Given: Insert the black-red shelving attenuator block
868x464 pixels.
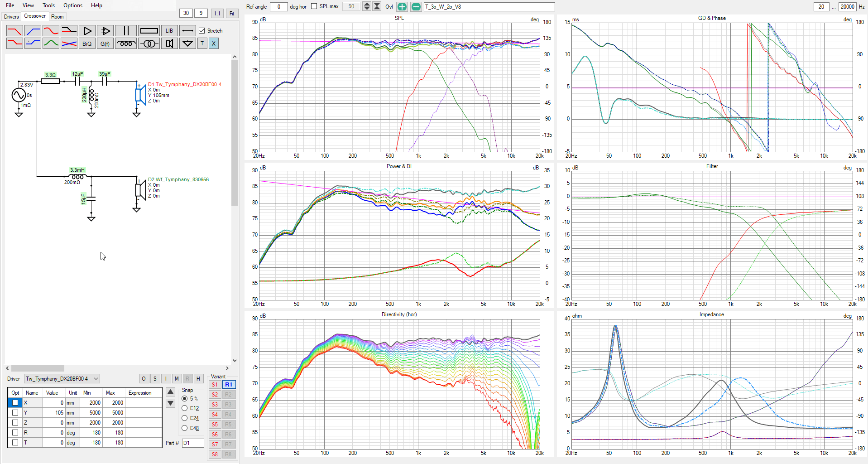Looking at the screenshot, I should [69, 31].
